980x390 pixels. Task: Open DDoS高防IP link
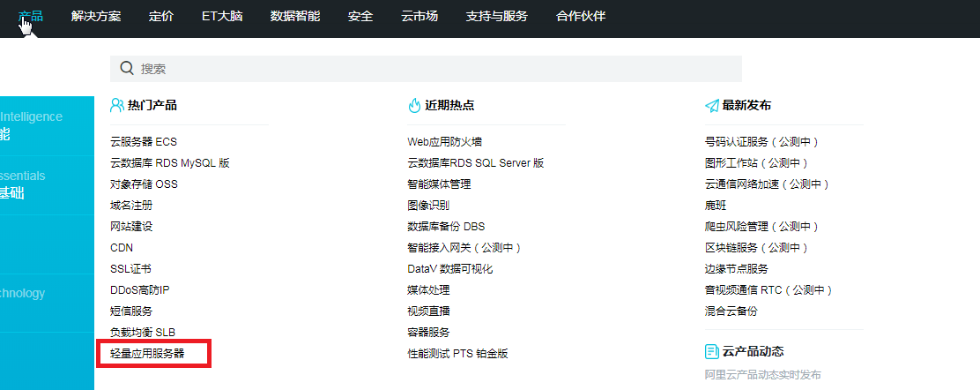[x=140, y=290]
